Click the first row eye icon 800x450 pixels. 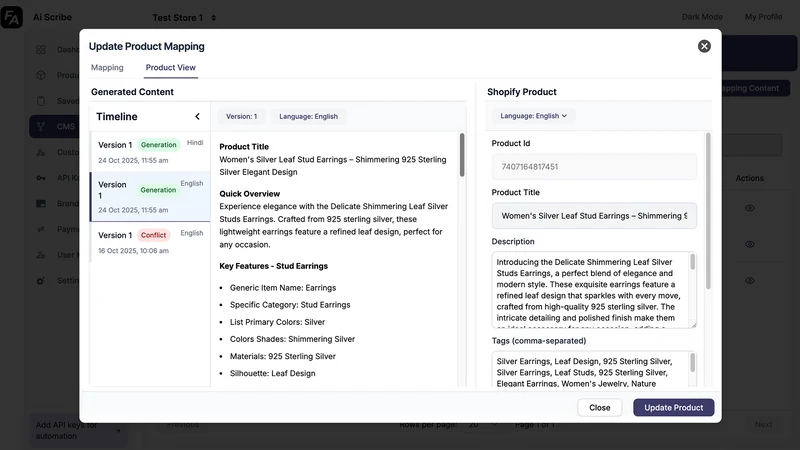[x=749, y=208]
